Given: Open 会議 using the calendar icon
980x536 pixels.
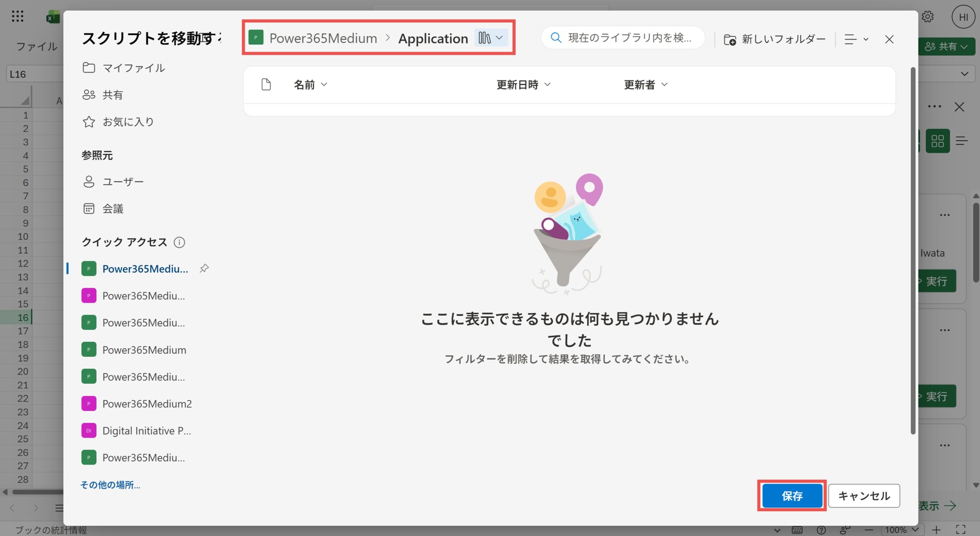Looking at the screenshot, I should click(x=89, y=208).
